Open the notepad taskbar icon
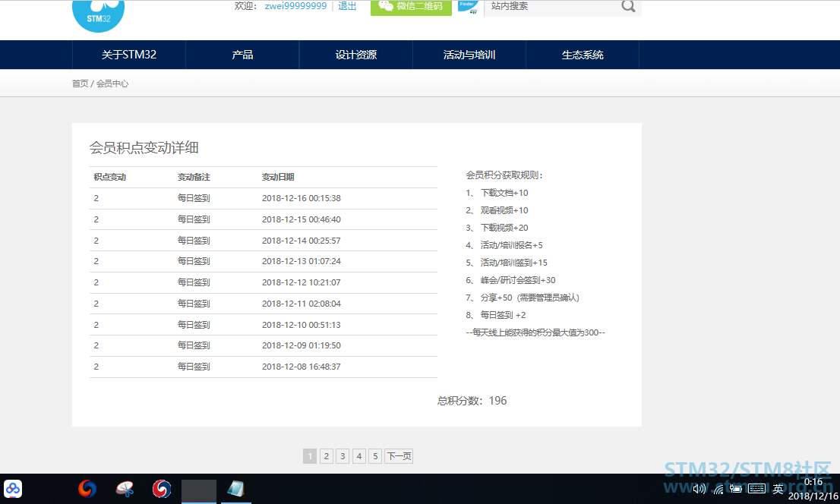The height and width of the screenshot is (504, 840). (235, 489)
